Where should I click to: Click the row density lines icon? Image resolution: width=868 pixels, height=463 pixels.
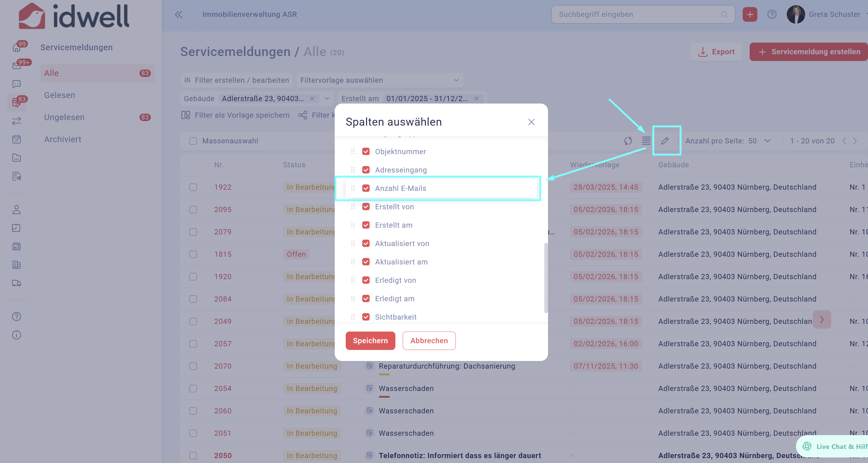[646, 141]
